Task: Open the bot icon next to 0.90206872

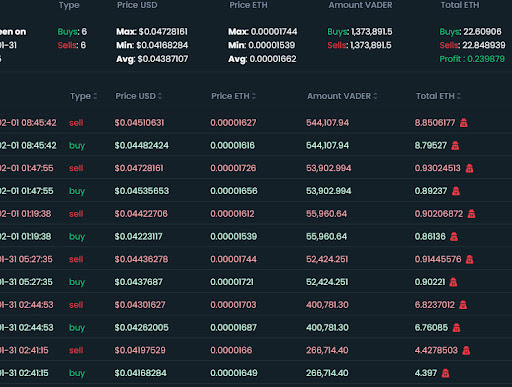Action: pos(471,214)
